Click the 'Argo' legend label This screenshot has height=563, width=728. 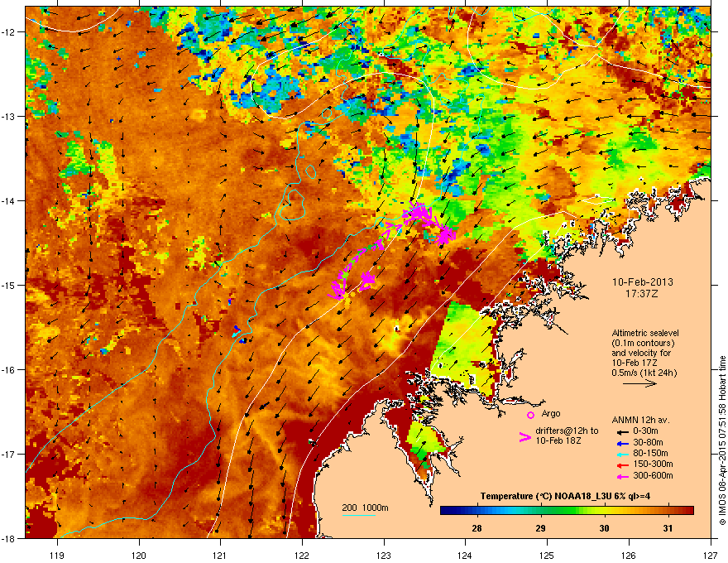pos(551,413)
